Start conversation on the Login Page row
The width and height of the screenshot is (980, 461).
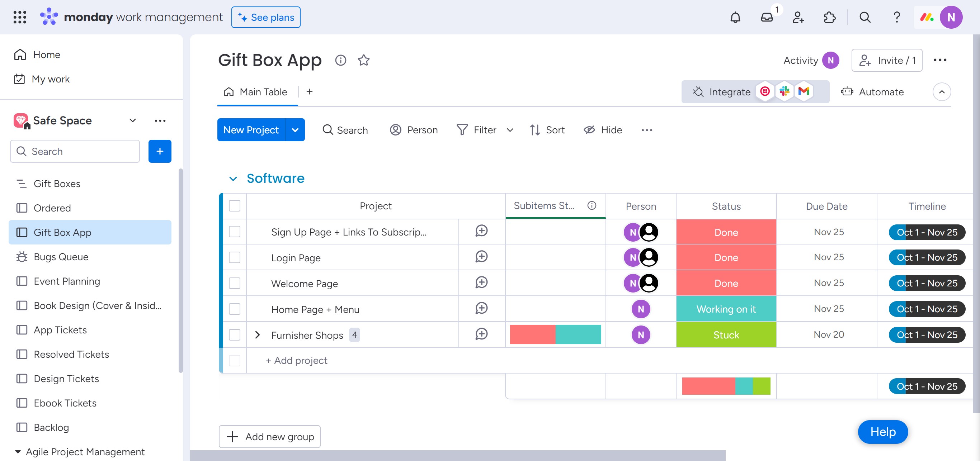pos(481,257)
